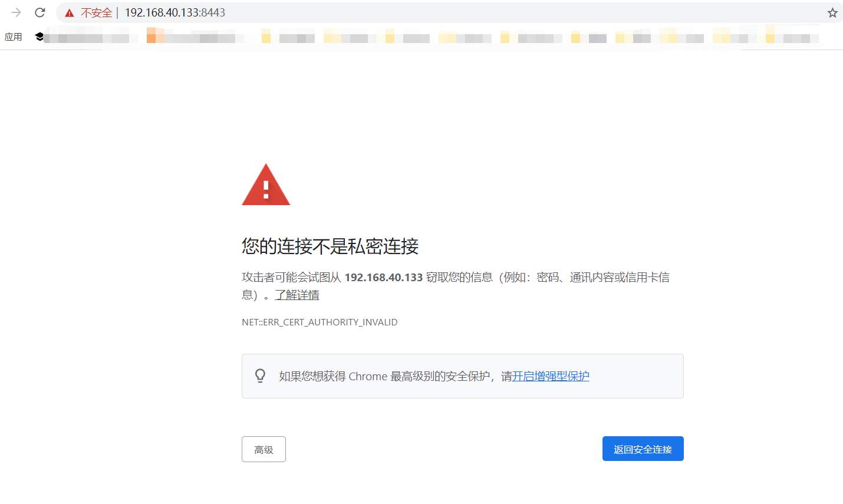Click the warning paragraph starting with 攻击者可能
843x504 pixels.
pyautogui.click(x=456, y=286)
